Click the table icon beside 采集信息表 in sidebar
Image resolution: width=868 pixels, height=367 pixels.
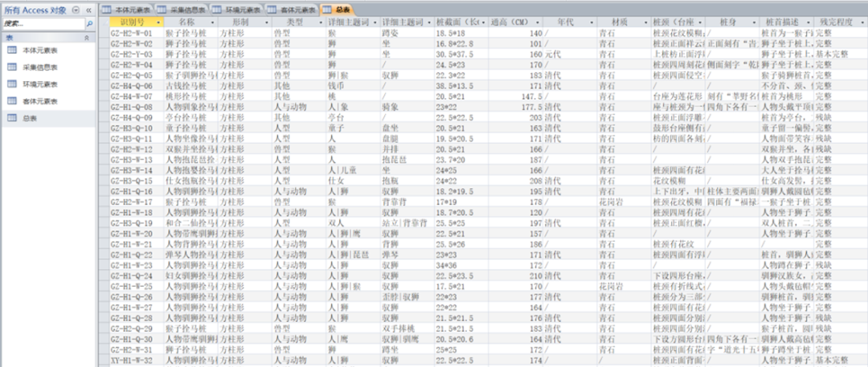pos(13,67)
